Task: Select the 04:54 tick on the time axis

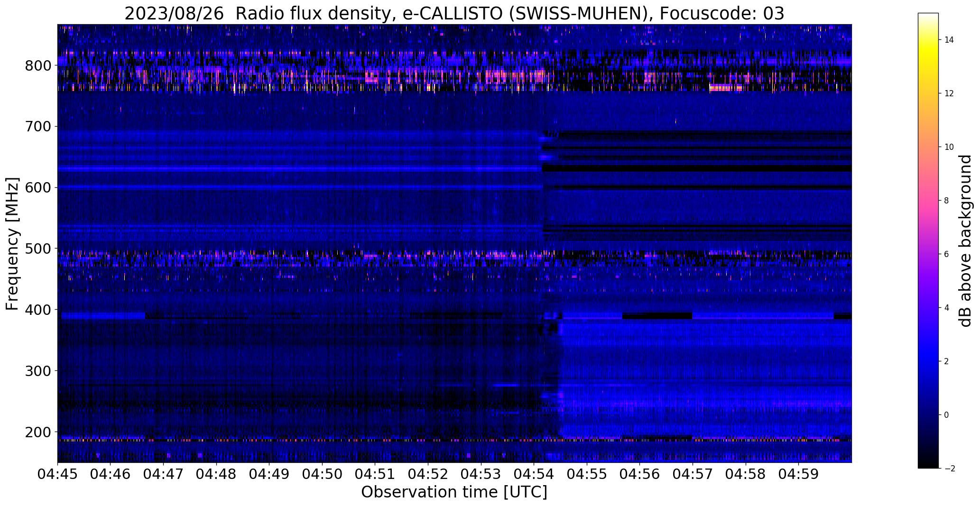Action: (534, 474)
